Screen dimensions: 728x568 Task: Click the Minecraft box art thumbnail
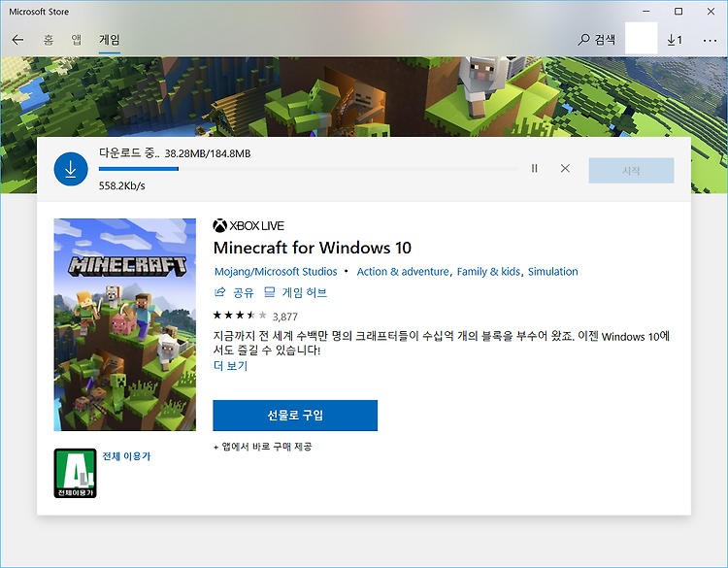[x=125, y=324]
